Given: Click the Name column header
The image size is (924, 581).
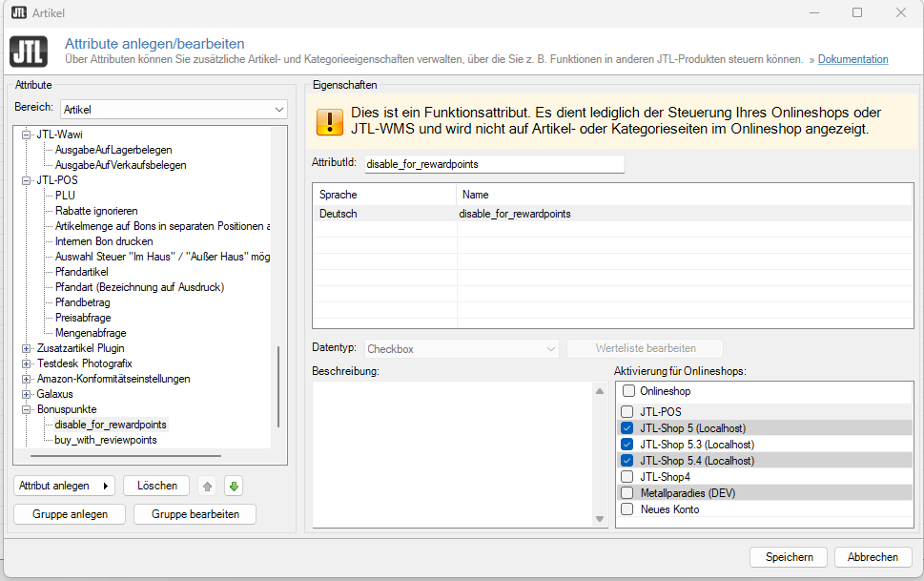Looking at the screenshot, I should [685, 195].
